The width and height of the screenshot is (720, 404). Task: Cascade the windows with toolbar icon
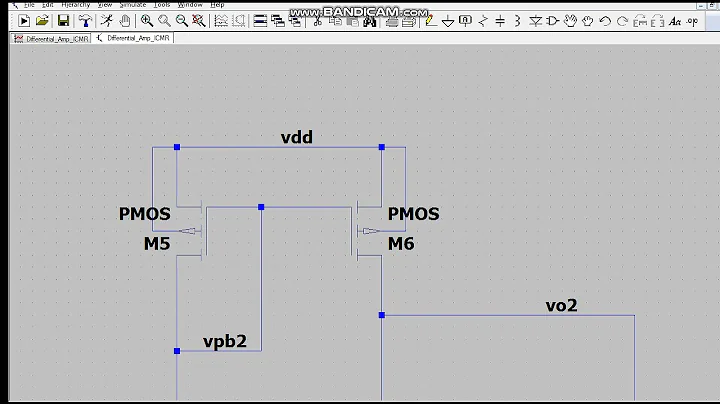click(x=278, y=21)
